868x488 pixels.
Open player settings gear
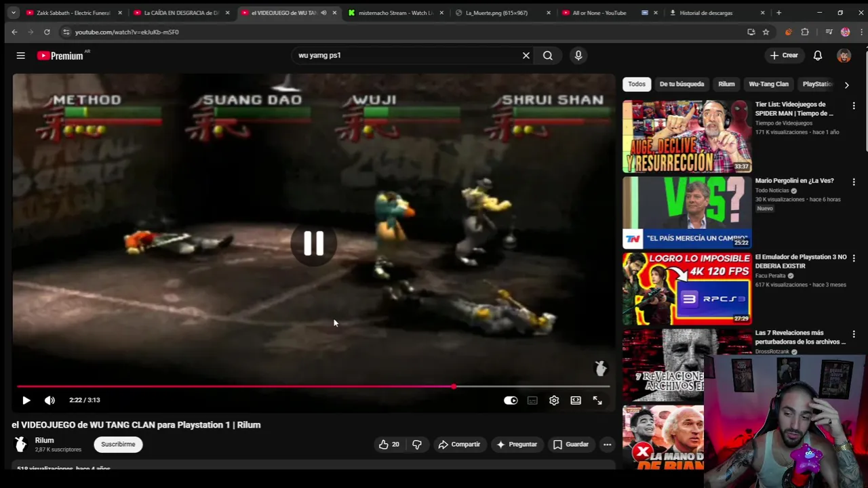click(554, 401)
